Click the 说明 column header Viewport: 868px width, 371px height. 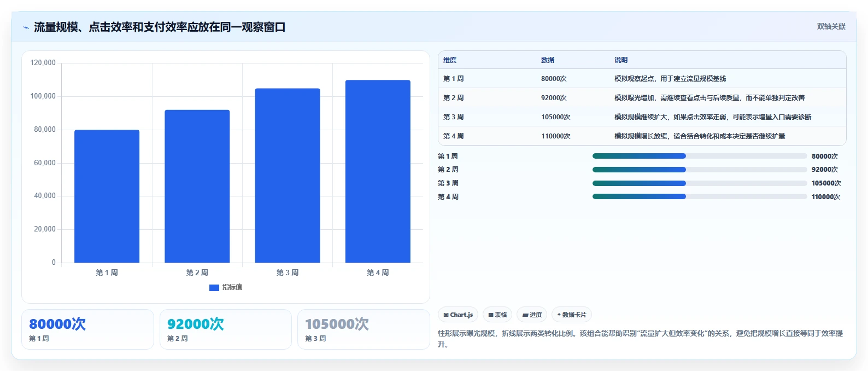point(621,60)
